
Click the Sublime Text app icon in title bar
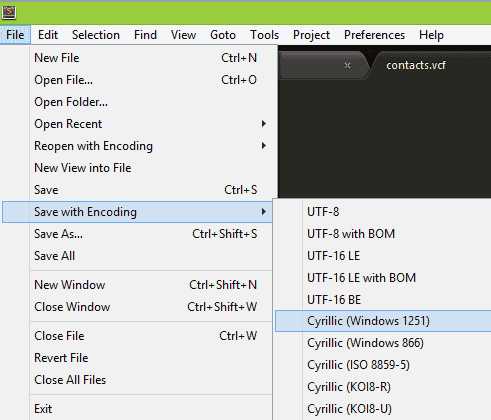point(9,12)
